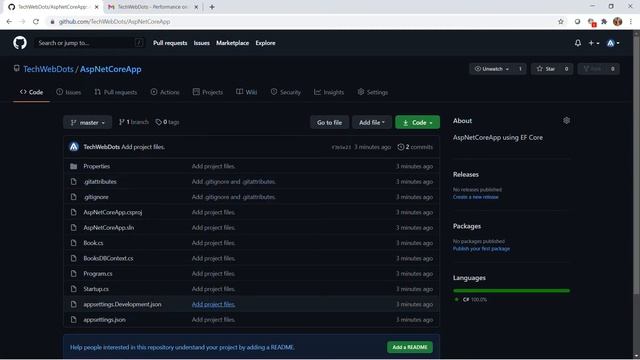The image size is (640, 360).
Task: Click file icon beside AspNetCoreApp.csproj
Action: click(73, 212)
